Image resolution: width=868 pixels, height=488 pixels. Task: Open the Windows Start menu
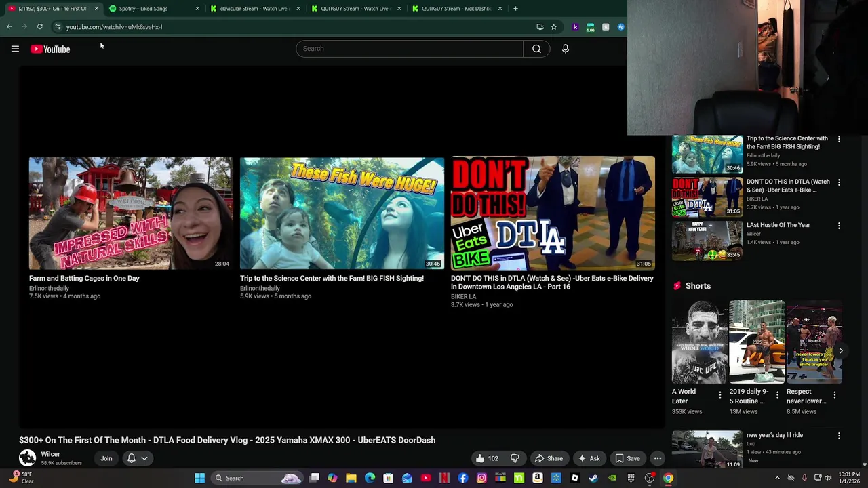(x=199, y=478)
